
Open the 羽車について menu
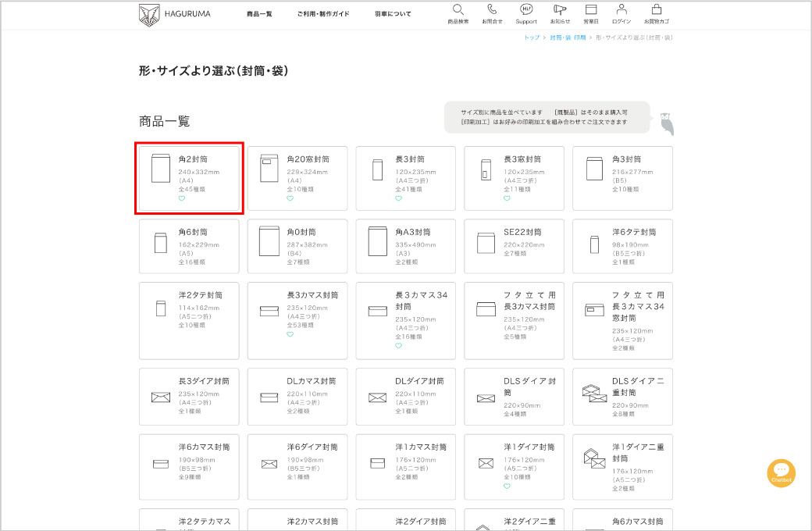coord(393,14)
